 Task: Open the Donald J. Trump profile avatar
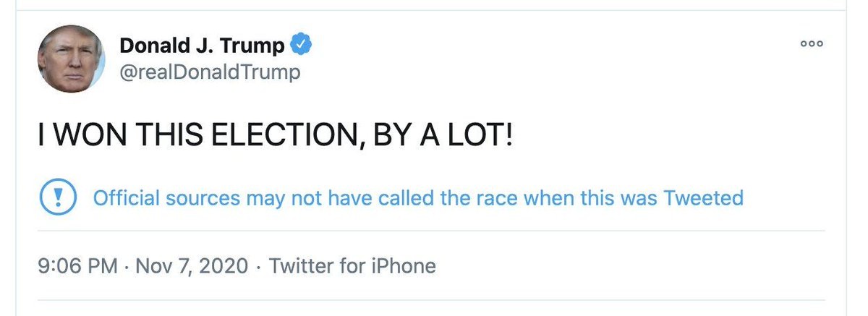(x=71, y=59)
